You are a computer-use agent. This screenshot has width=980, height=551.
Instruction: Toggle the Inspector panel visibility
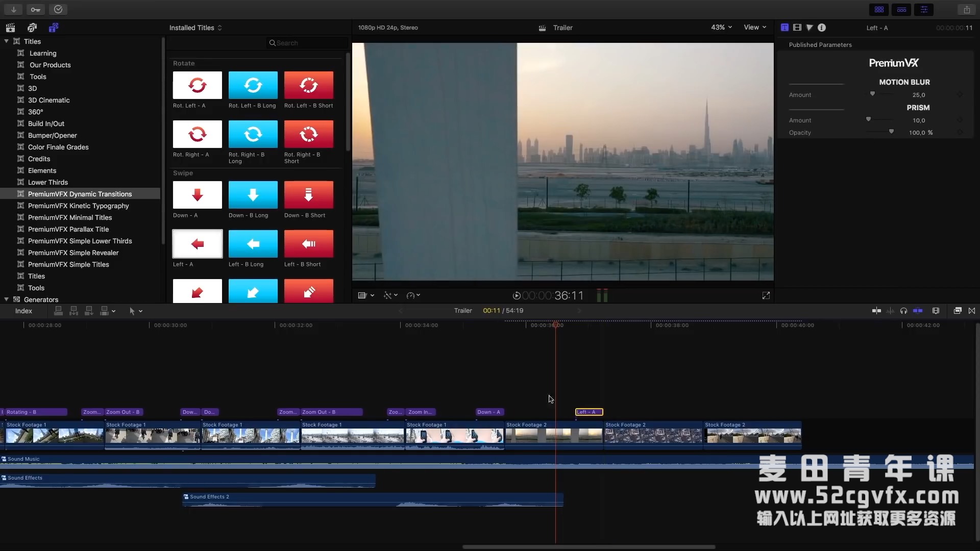[924, 9]
